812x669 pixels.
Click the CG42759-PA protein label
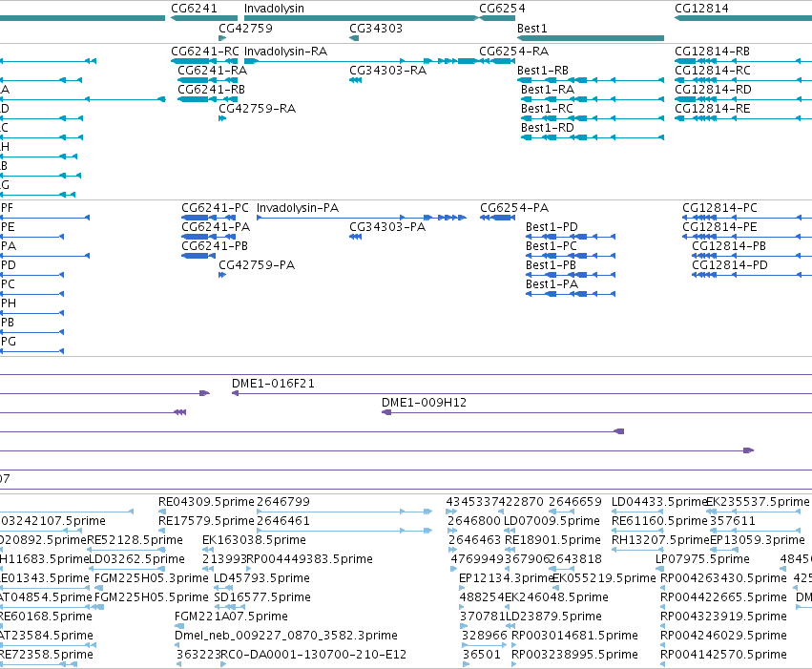[257, 264]
